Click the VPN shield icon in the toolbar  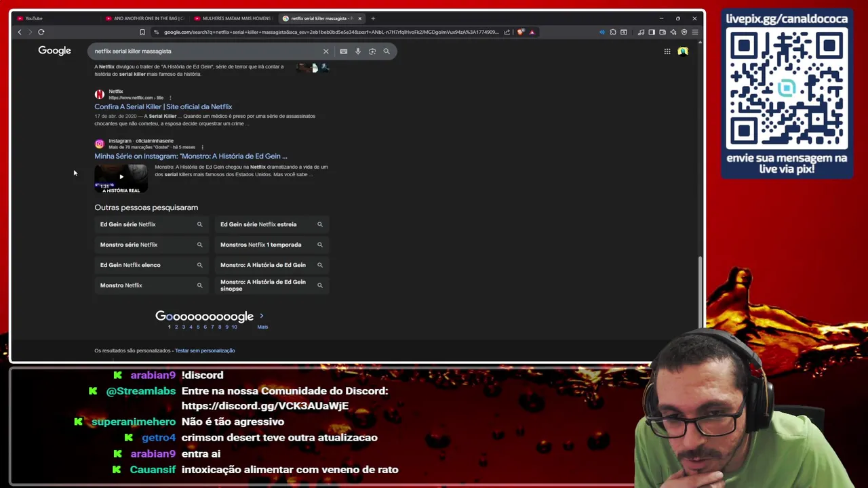point(684,32)
